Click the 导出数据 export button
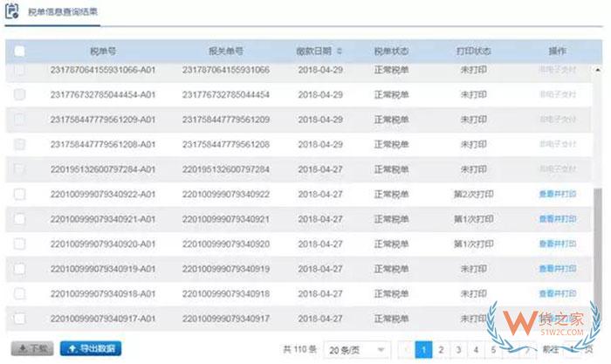Viewport: 611px width, 364px height. (x=91, y=348)
